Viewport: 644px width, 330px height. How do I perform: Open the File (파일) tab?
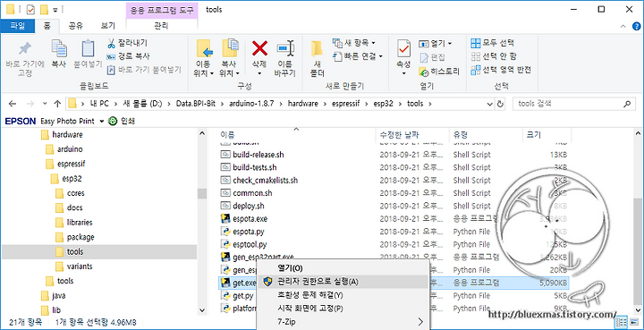pos(17,25)
